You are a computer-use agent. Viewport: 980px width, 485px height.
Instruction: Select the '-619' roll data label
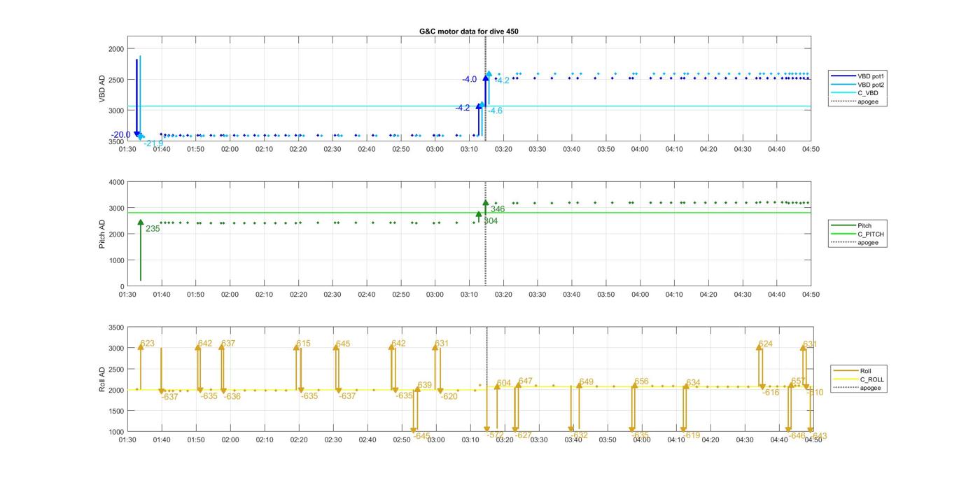click(692, 435)
